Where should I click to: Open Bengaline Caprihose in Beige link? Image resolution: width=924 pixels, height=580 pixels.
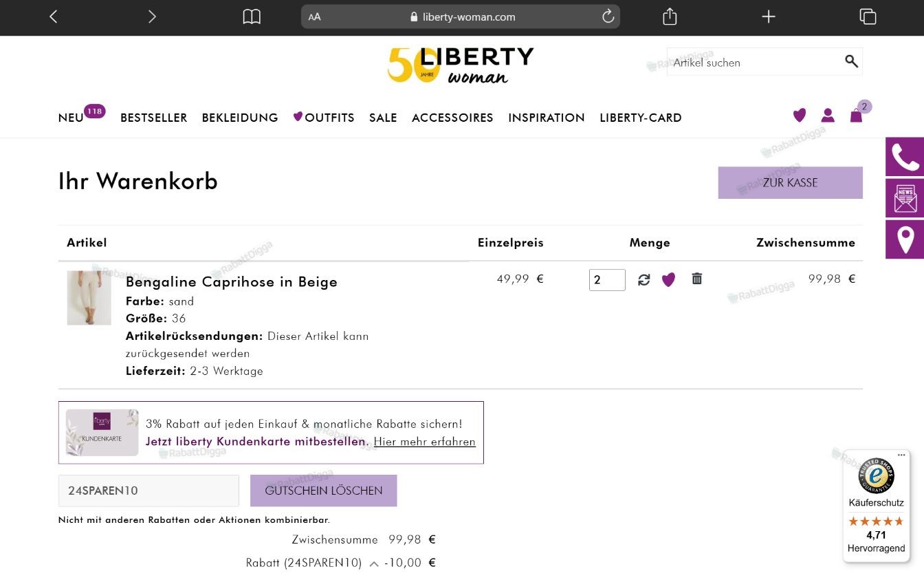coord(232,281)
